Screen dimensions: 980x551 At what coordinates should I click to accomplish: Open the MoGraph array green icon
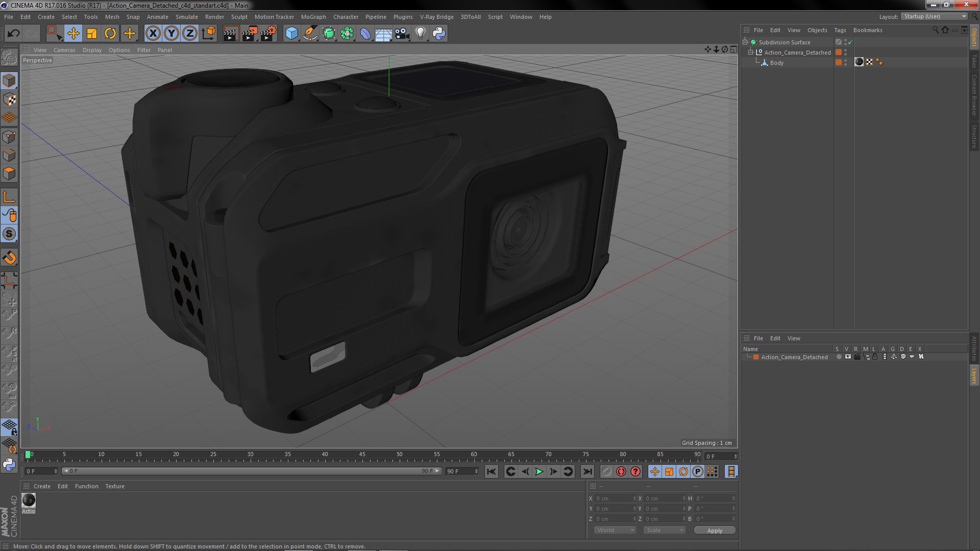tap(347, 34)
